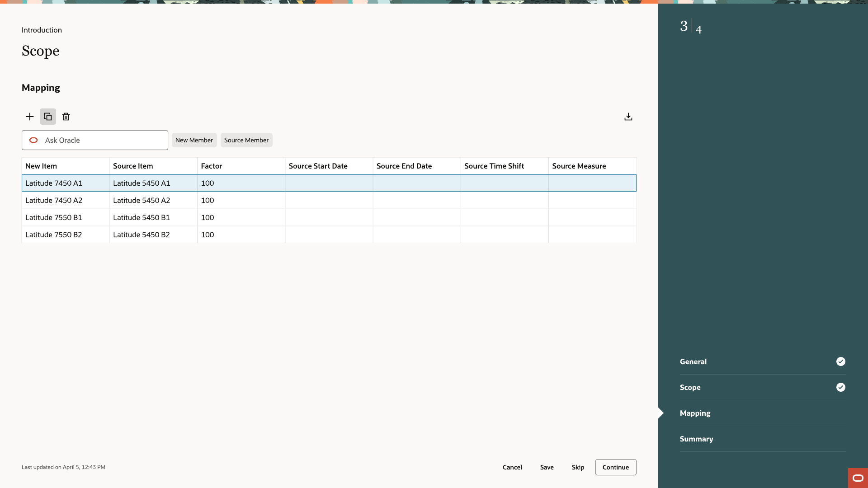Delete the selected mapping row
The image size is (868, 488).
pos(66,117)
